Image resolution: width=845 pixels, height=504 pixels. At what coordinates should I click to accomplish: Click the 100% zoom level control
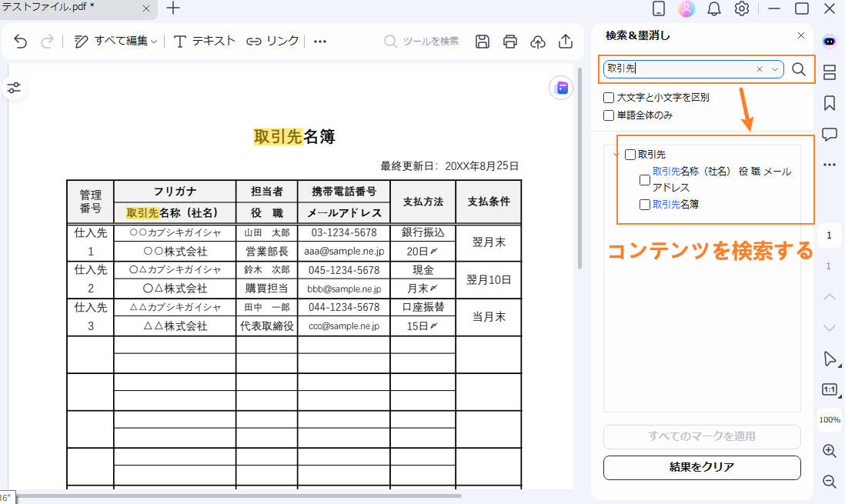(829, 420)
